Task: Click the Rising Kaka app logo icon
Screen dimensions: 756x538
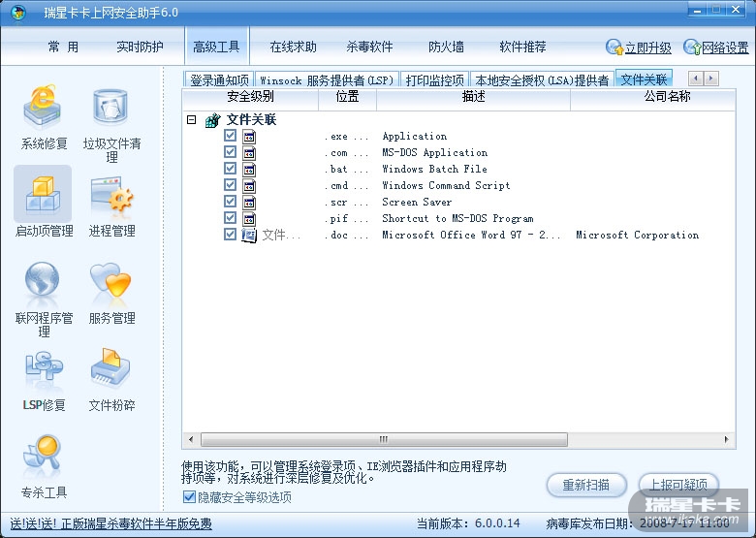Action: [17, 12]
